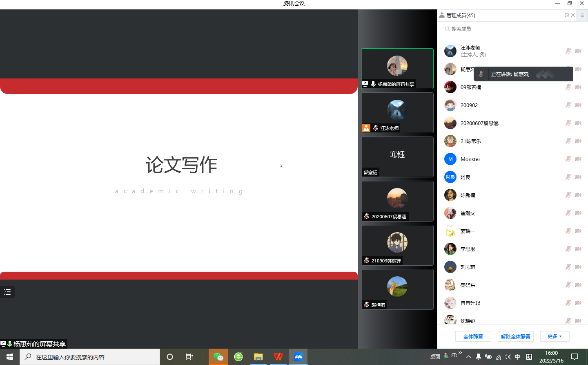
Task: Click the slide's next arrow chevron
Action: [281, 166]
